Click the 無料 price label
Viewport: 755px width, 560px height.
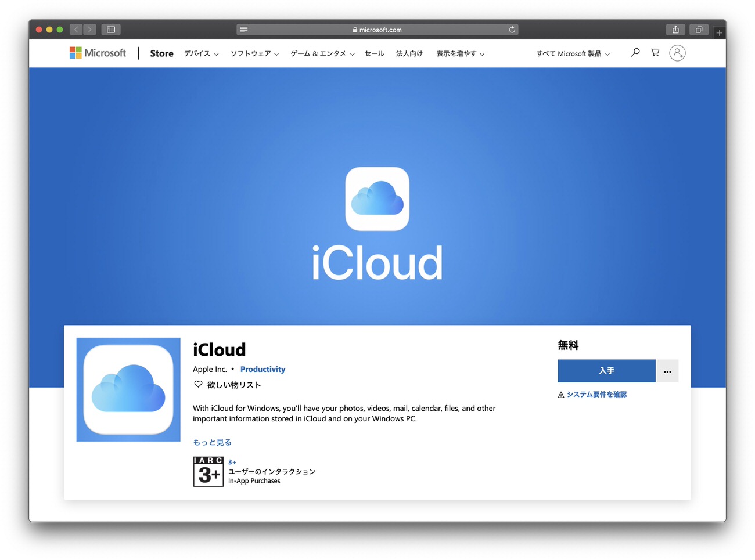click(568, 345)
